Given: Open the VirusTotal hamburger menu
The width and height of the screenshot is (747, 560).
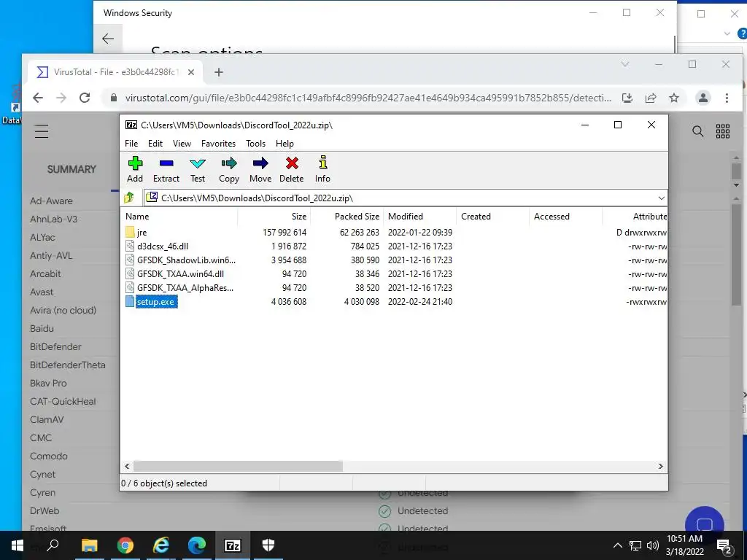Looking at the screenshot, I should pyautogui.click(x=42, y=131).
